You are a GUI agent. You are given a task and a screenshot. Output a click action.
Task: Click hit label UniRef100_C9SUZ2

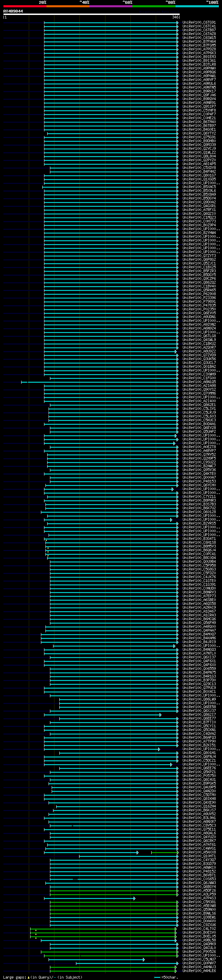(x=199, y=462)
